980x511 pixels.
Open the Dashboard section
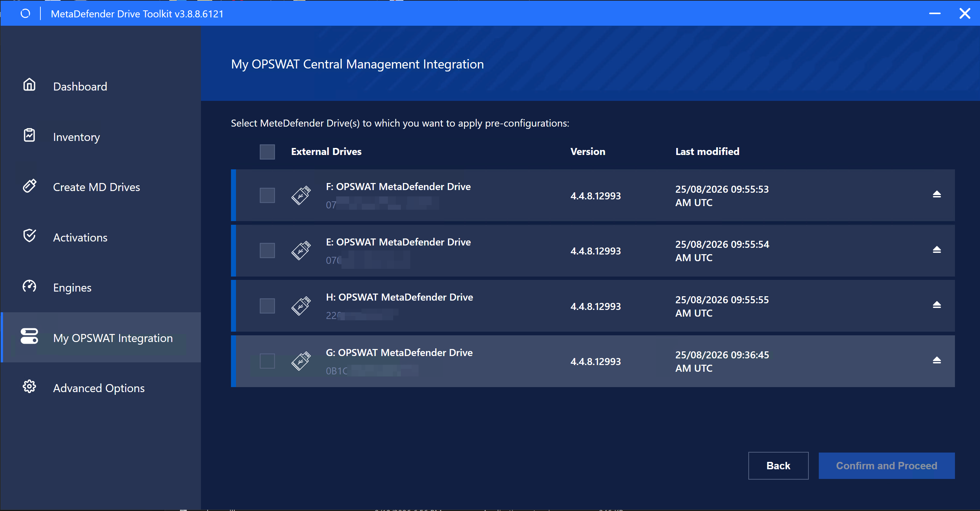pyautogui.click(x=101, y=87)
